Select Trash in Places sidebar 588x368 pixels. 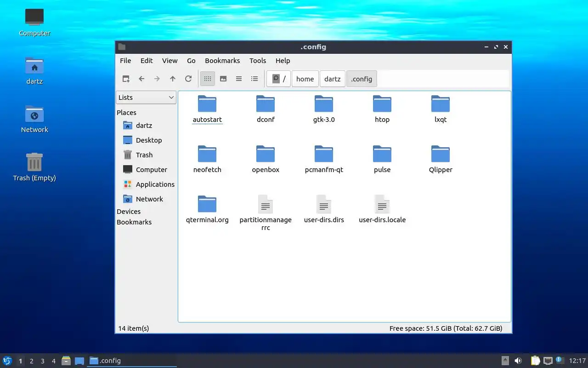(144, 155)
